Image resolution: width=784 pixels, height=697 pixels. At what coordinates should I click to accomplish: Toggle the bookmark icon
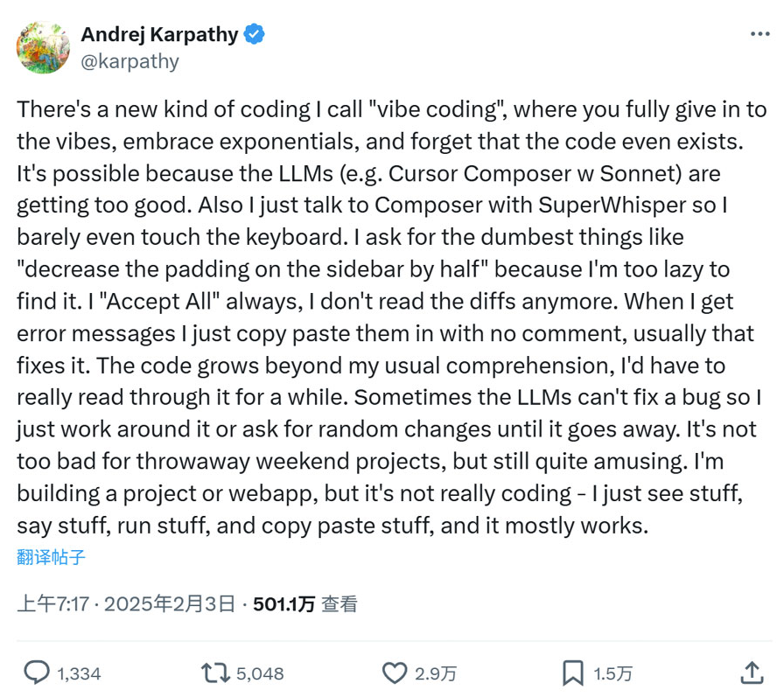coord(572,673)
